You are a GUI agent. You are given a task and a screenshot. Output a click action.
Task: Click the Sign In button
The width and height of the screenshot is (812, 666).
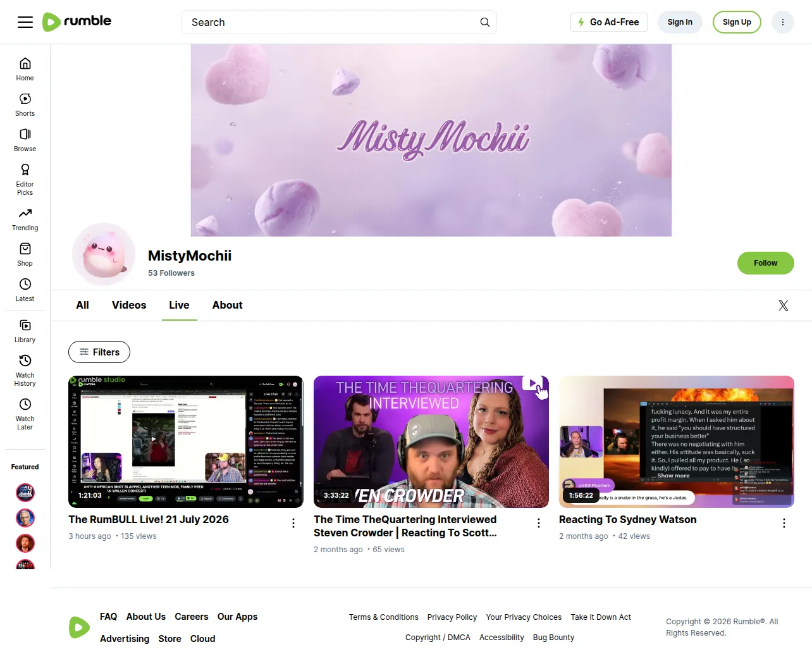click(680, 22)
